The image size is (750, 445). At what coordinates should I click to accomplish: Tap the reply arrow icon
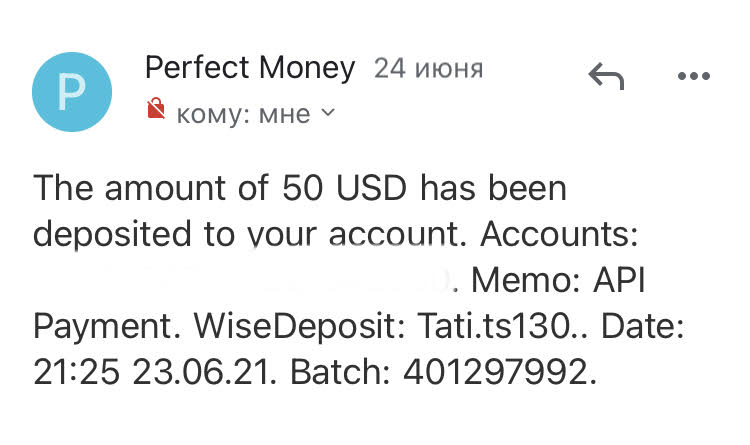[606, 75]
